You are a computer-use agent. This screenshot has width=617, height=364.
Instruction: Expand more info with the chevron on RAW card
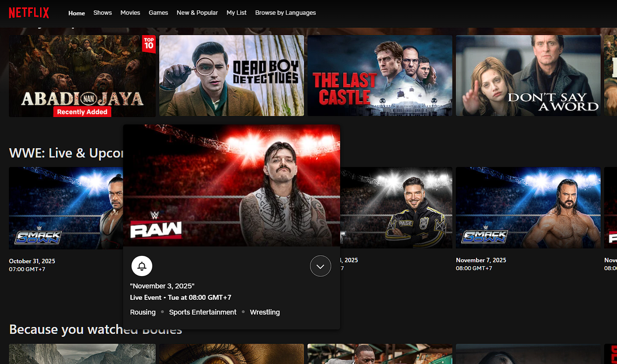click(320, 266)
